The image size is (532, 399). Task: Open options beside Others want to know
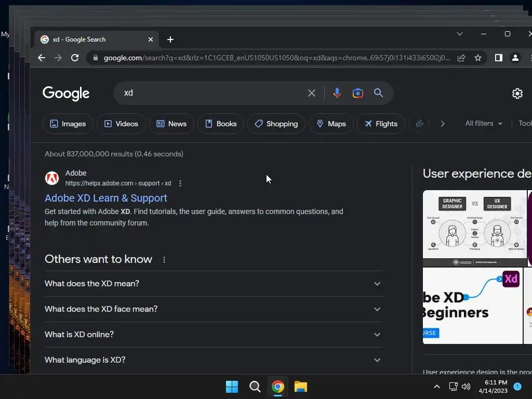[164, 260]
